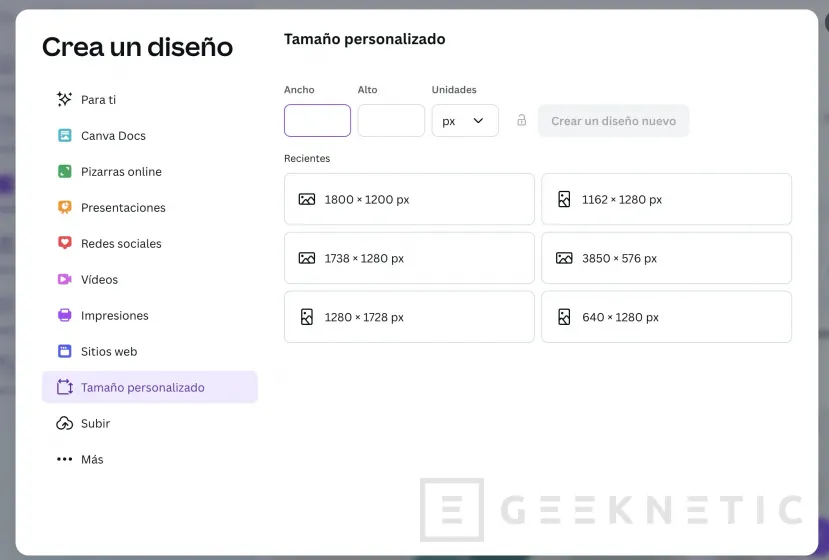This screenshot has height=560, width=829.
Task: Click the Sitios web browser icon
Action: [65, 351]
